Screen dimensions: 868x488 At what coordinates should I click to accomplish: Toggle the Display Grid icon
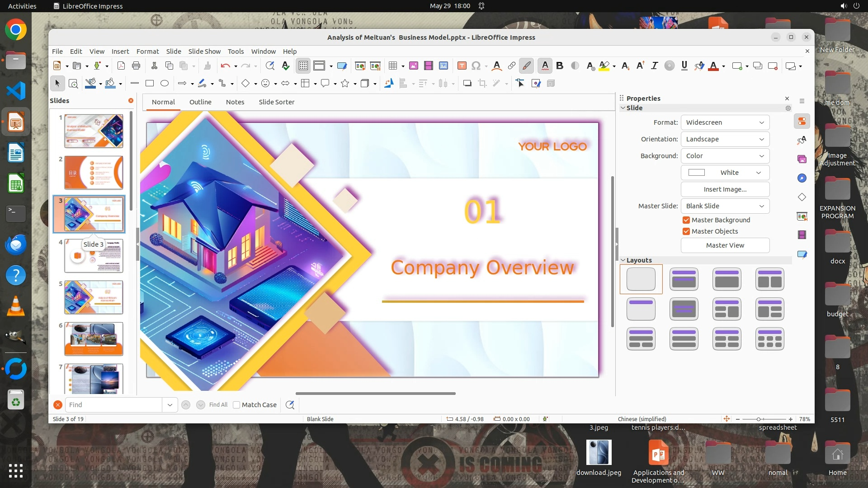pos(303,66)
